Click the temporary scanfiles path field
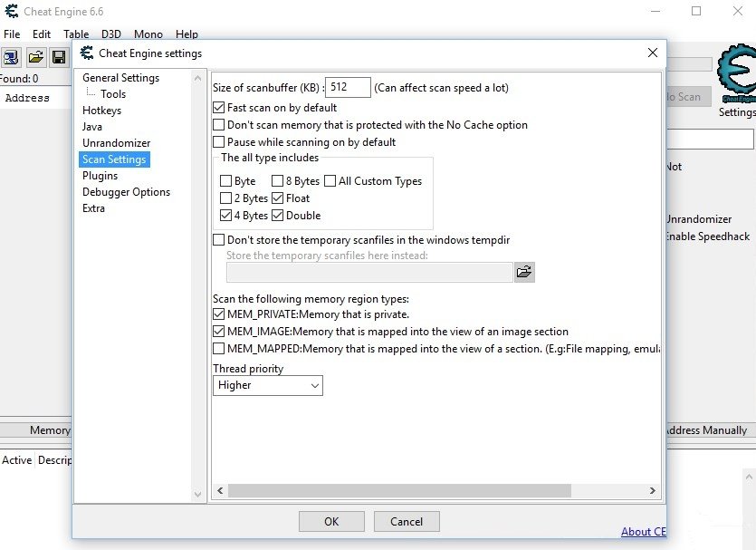The width and height of the screenshot is (756, 550). click(x=369, y=273)
